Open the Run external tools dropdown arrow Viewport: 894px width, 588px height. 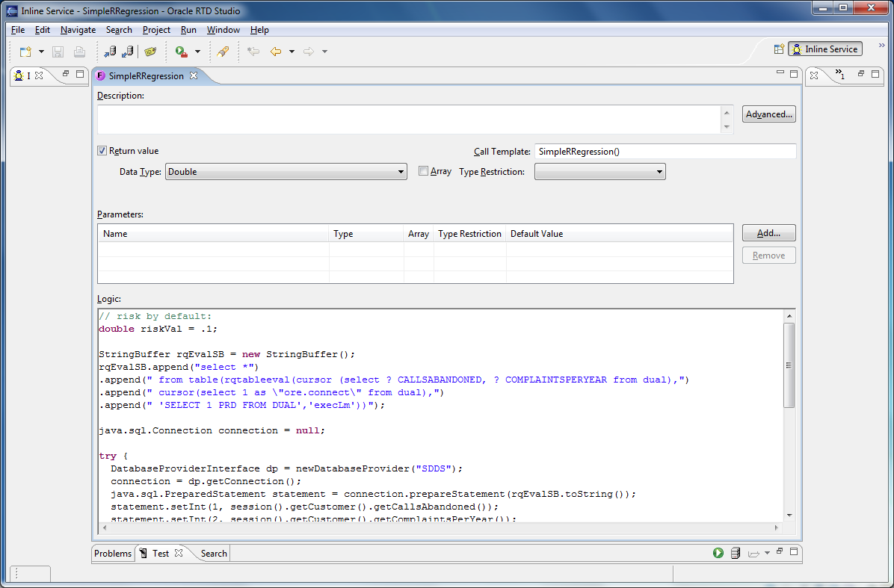197,52
